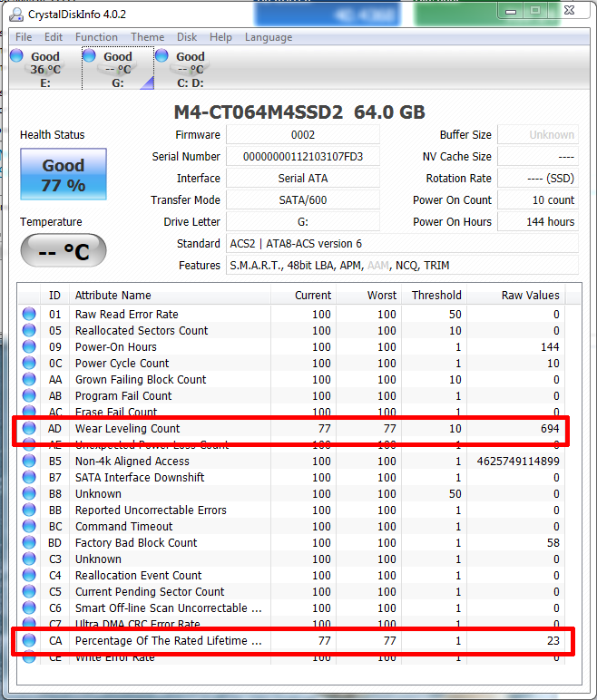Click the Power On Hours 144 hours field

(x=538, y=222)
